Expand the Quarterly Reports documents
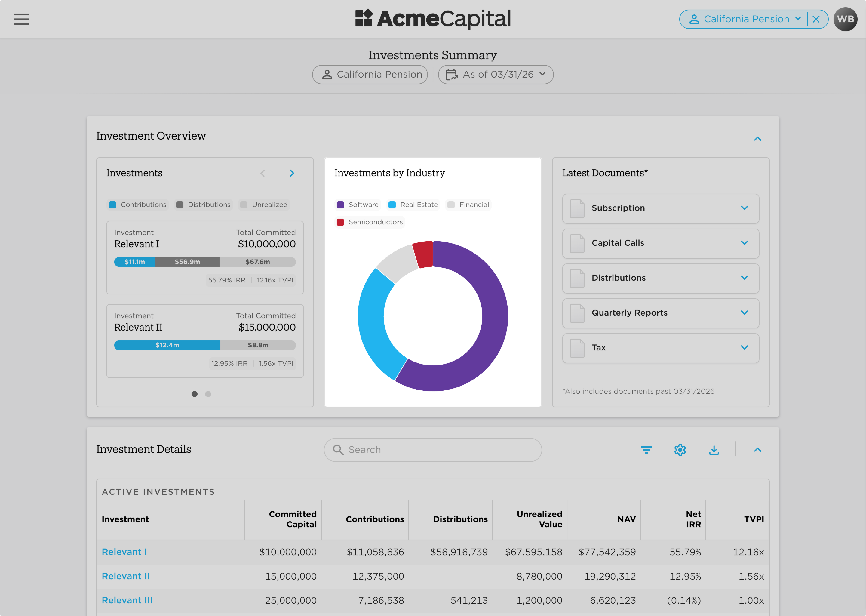The width and height of the screenshot is (866, 616). [x=661, y=313]
